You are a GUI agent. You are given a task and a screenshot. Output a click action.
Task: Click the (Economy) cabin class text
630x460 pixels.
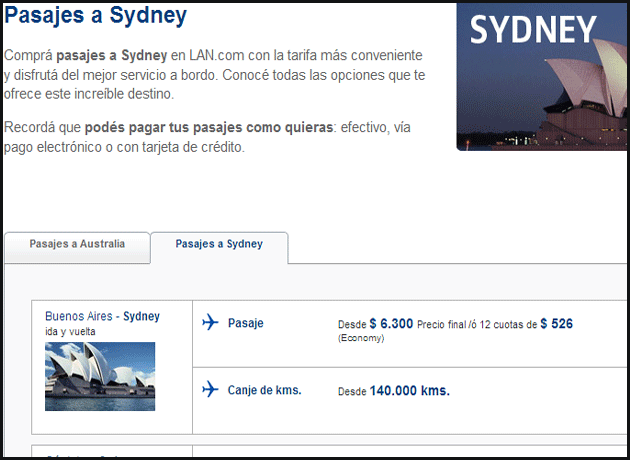(362, 340)
